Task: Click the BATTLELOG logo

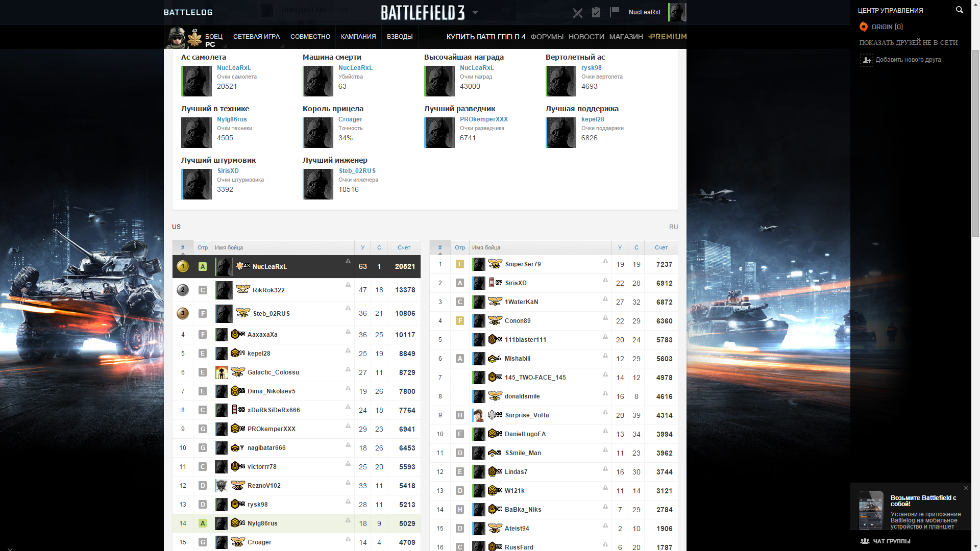Action: (188, 12)
